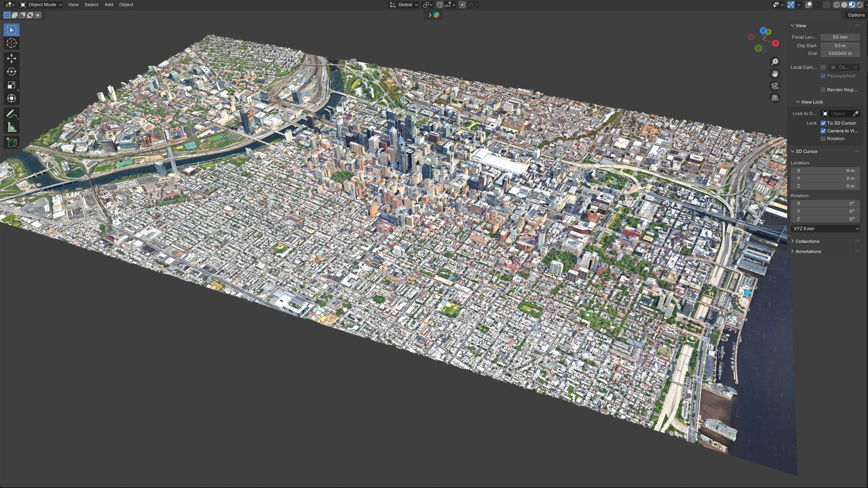Adjust the Clip Start 50 m field

[840, 46]
